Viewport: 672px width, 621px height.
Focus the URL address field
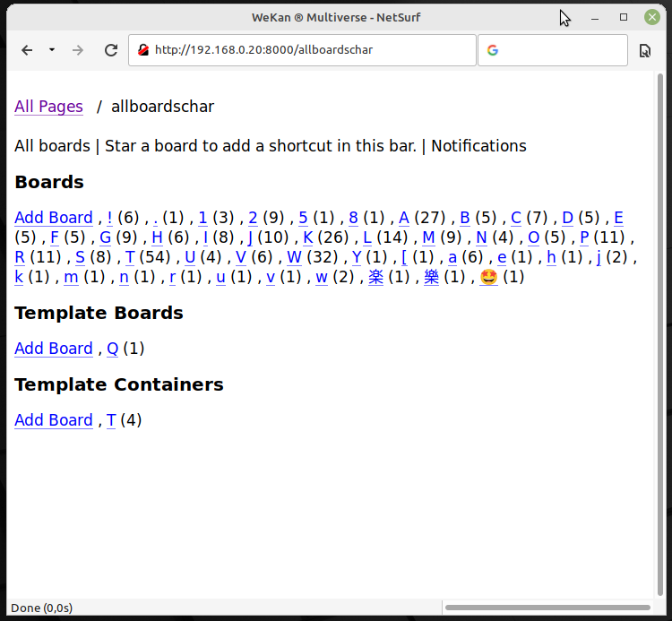[x=302, y=50]
